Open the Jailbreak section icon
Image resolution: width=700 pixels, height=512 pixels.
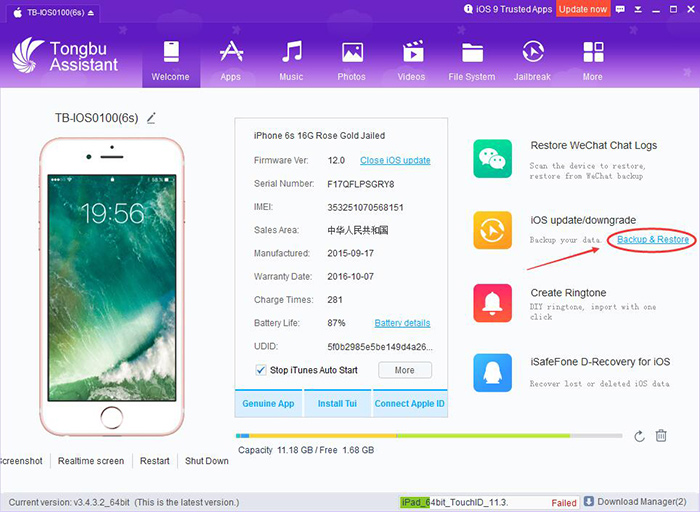pyautogui.click(x=533, y=51)
